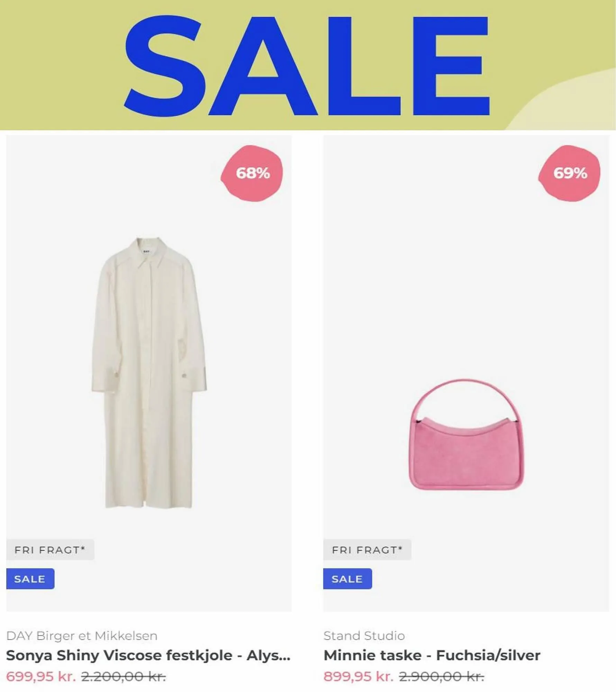Image resolution: width=616 pixels, height=692 pixels.
Task: Open the pink Minnie bag product image
Action: (466, 435)
